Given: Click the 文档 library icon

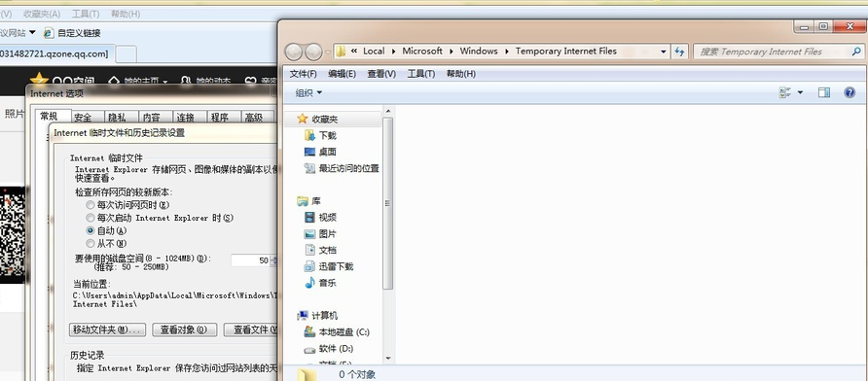Looking at the screenshot, I should pos(310,250).
